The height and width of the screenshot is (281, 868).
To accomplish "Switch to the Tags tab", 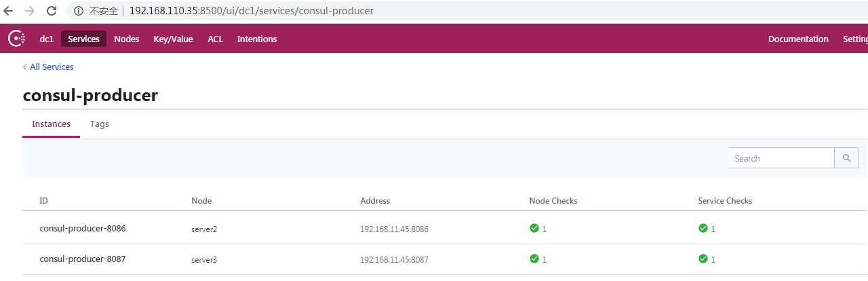I will pyautogui.click(x=100, y=124).
